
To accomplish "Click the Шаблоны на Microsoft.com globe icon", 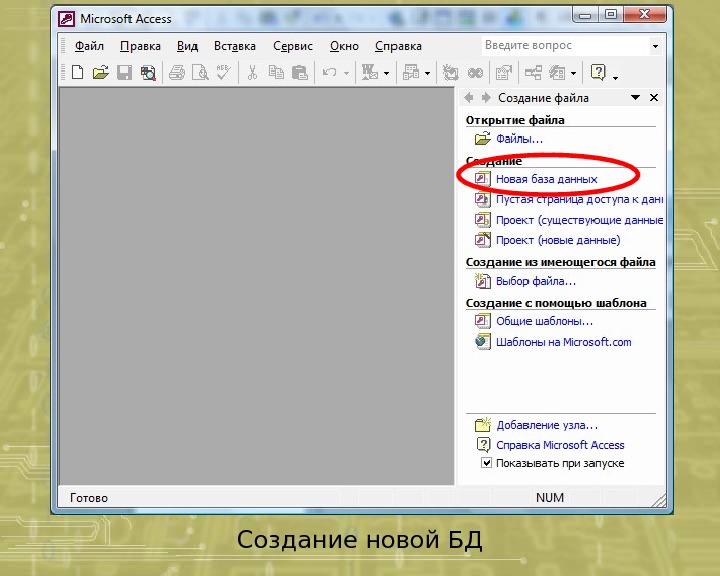I will (x=482, y=342).
